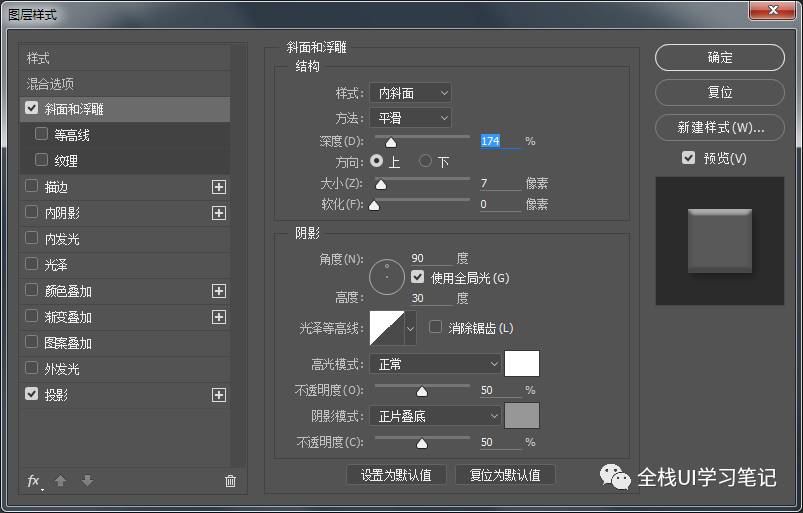
Task: Enable the 消除锯齿 checkbox
Action: click(x=435, y=327)
